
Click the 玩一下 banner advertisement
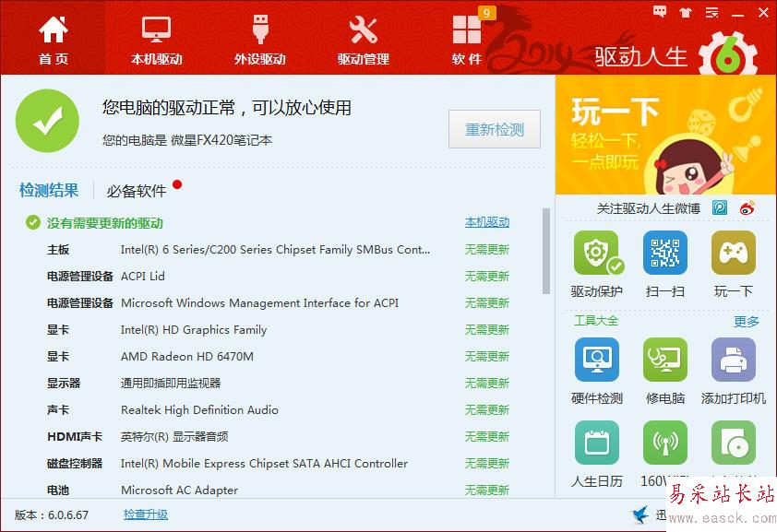click(x=665, y=136)
